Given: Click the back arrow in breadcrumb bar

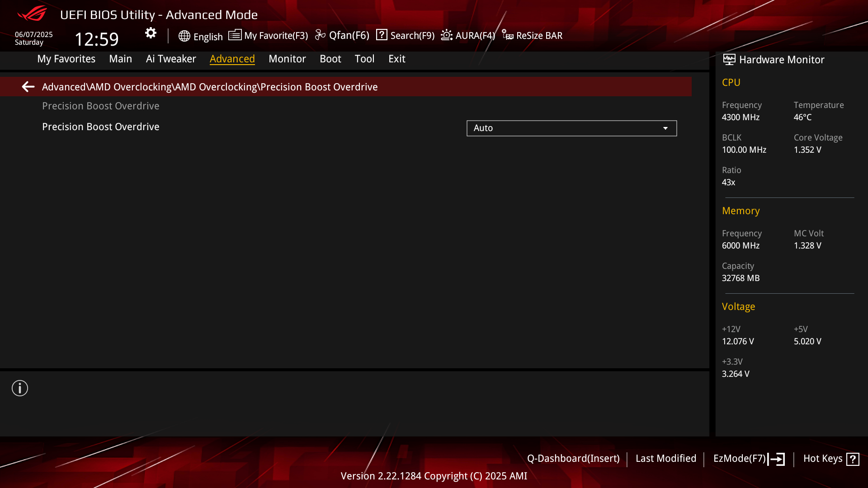Looking at the screenshot, I should [28, 87].
